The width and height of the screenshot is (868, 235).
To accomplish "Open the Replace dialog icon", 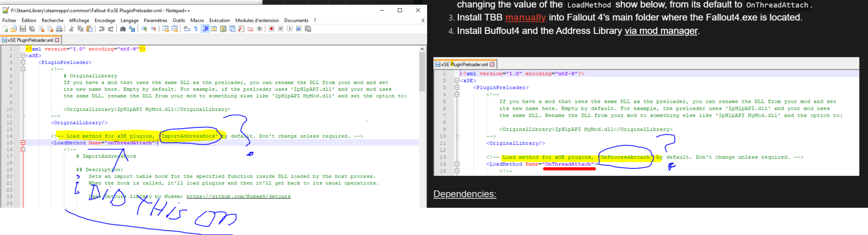I will coord(132,29).
